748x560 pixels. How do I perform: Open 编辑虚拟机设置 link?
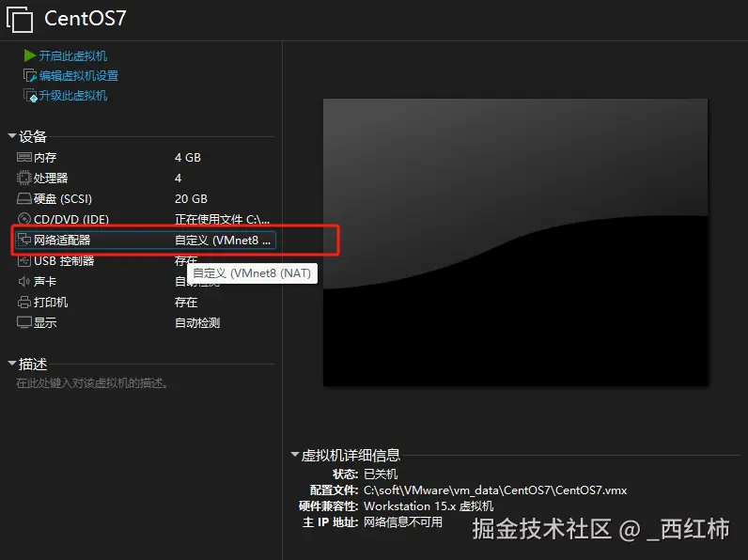tap(79, 76)
